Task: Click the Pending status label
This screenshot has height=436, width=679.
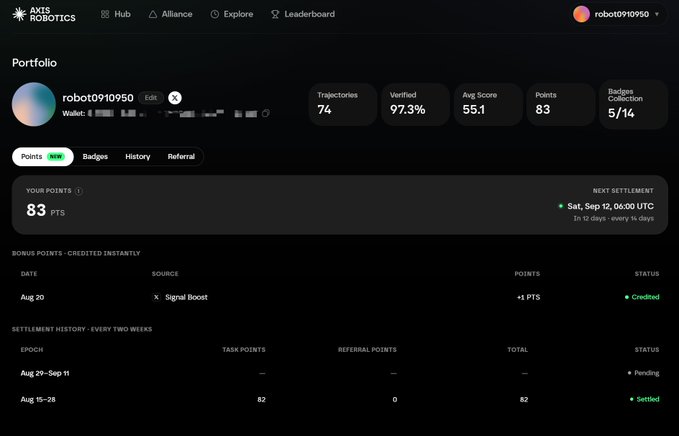Action: tap(643, 373)
